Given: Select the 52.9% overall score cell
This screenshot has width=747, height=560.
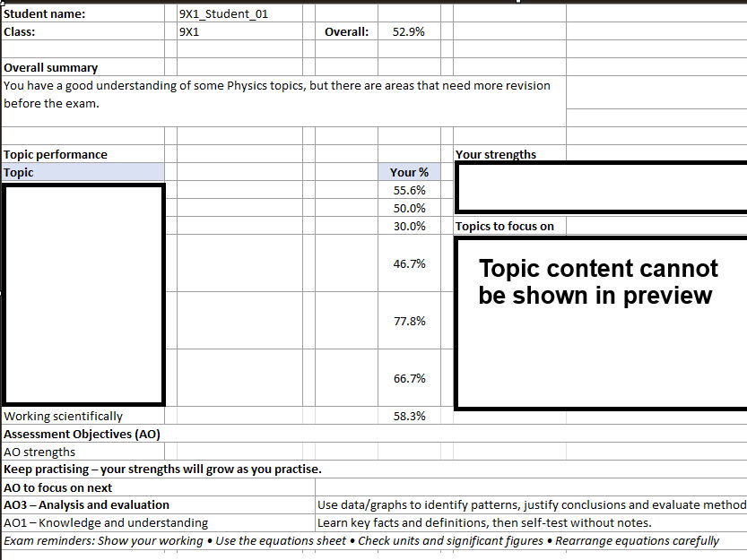Looking at the screenshot, I should click(408, 30).
